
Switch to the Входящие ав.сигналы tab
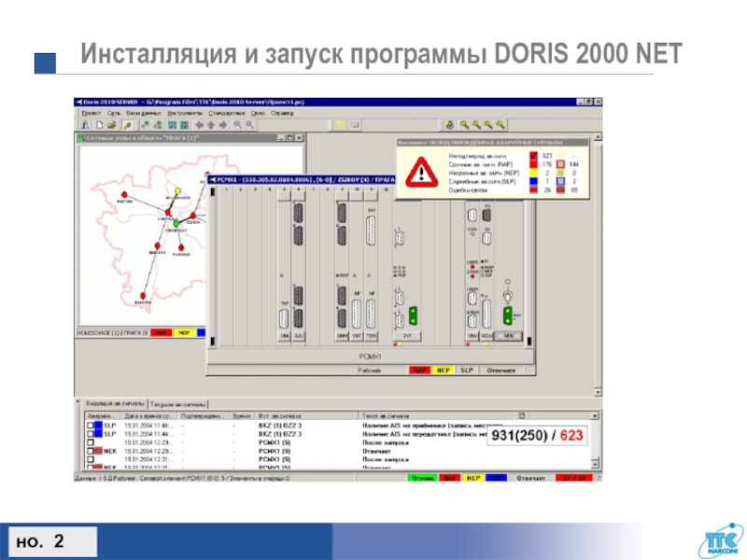(x=114, y=404)
